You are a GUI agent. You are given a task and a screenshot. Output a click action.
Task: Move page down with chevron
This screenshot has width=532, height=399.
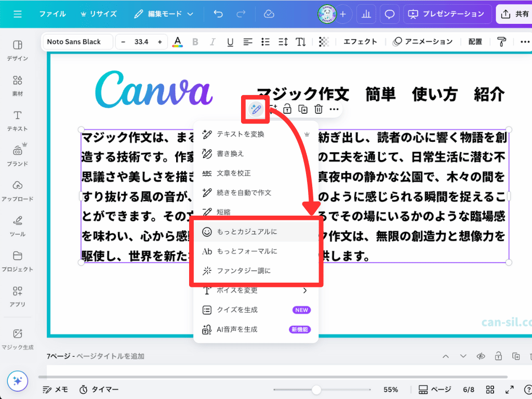point(463,356)
